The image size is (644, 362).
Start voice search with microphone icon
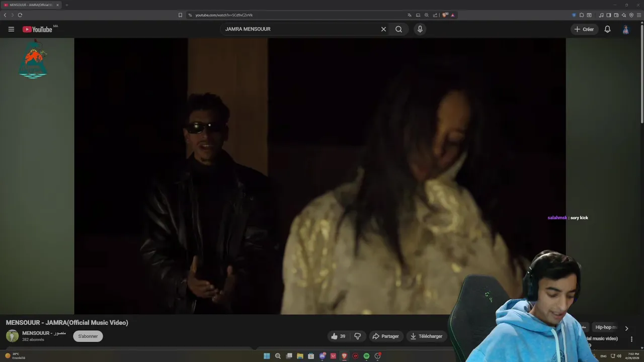(x=420, y=29)
